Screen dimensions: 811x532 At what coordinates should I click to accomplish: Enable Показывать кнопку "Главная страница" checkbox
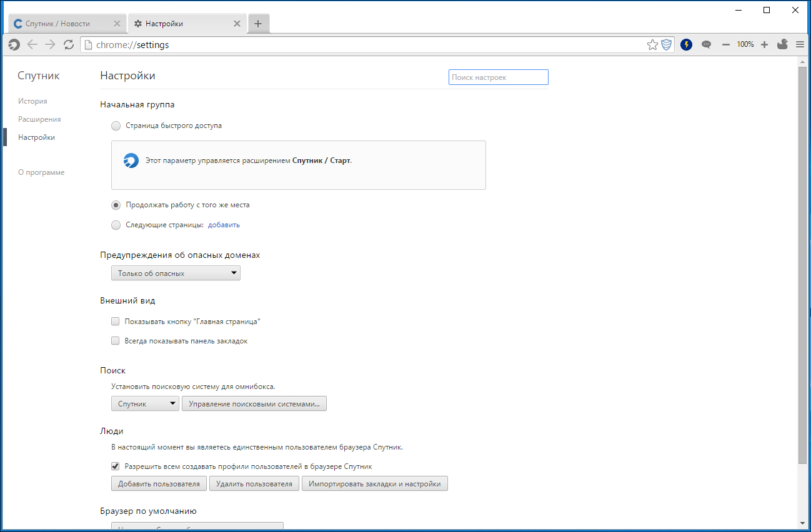point(115,322)
